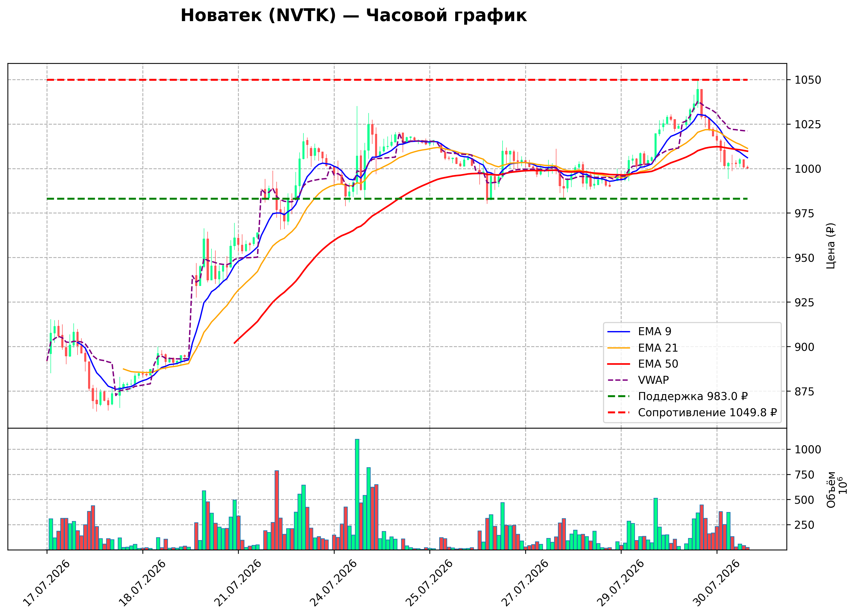The image size is (857, 616).
Task: Click the Цена (₽) axis label
Action: click(x=830, y=246)
